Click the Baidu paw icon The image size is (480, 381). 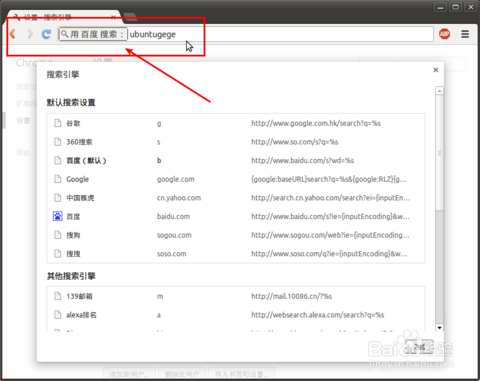click(58, 216)
